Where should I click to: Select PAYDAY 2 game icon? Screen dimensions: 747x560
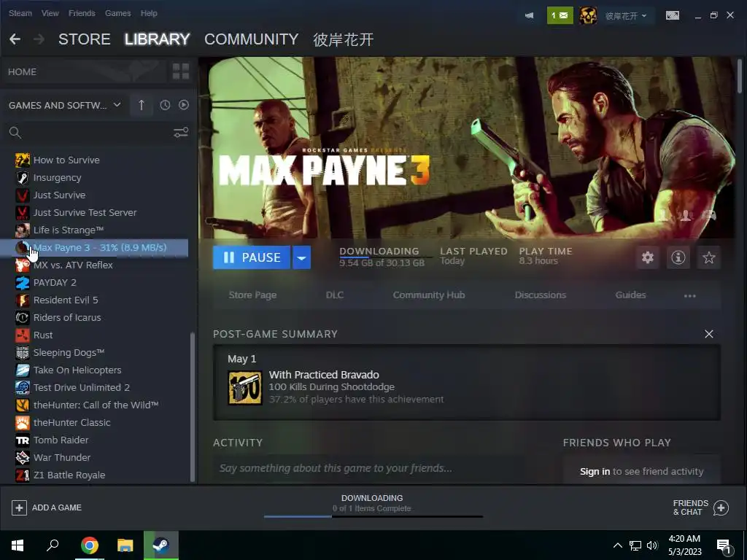coord(23,282)
